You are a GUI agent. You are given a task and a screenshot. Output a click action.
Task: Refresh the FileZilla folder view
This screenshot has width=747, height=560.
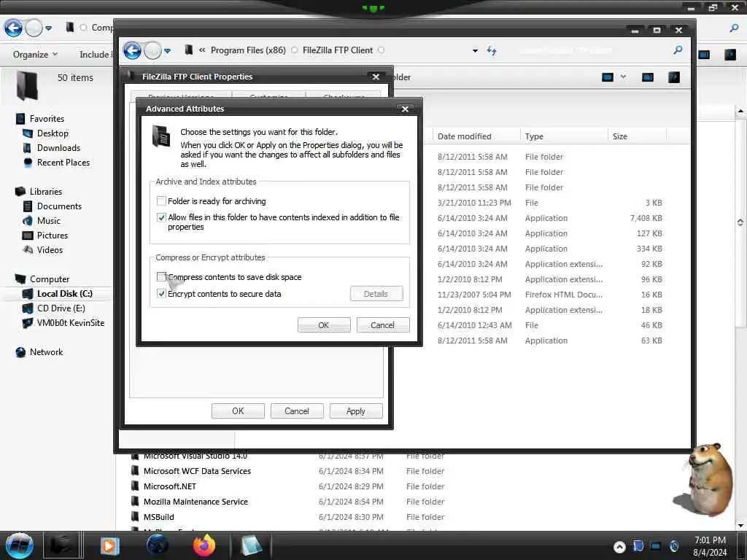click(x=492, y=50)
